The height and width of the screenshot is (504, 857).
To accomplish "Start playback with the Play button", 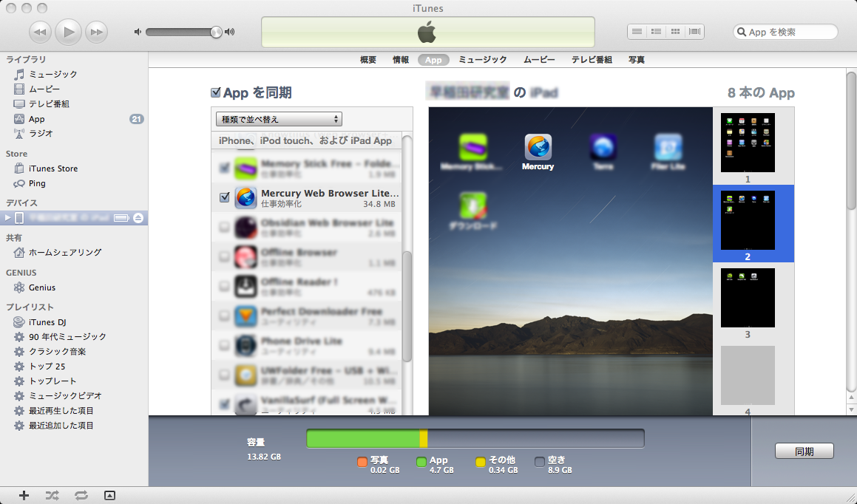I will [x=68, y=33].
